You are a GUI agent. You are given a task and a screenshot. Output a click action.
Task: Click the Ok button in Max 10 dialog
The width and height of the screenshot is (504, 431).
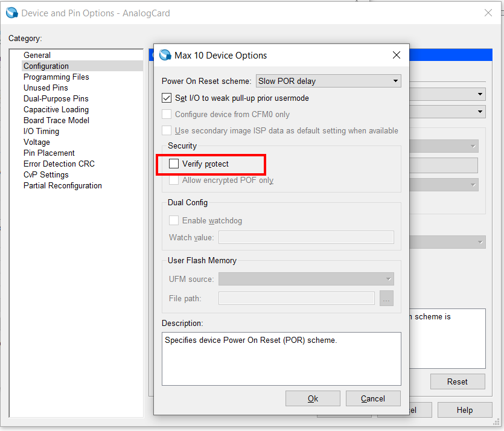point(313,398)
